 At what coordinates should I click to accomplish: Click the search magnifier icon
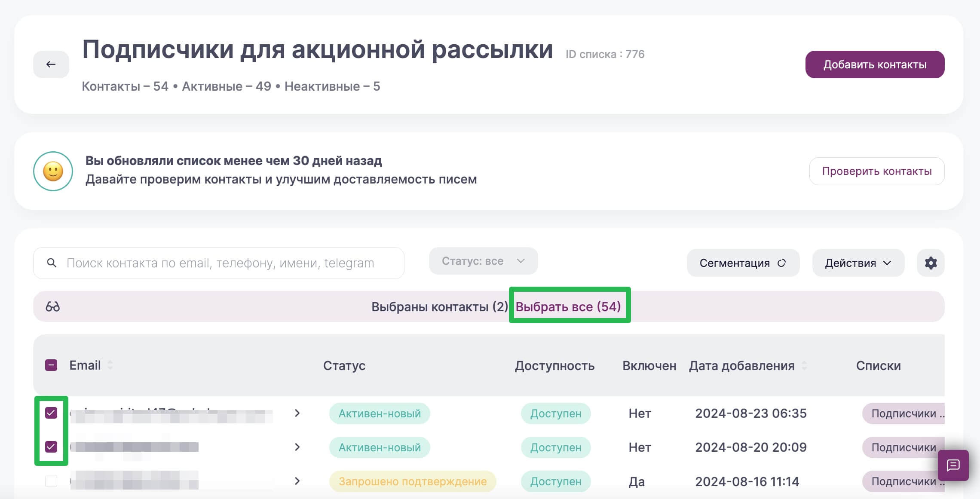click(x=52, y=263)
